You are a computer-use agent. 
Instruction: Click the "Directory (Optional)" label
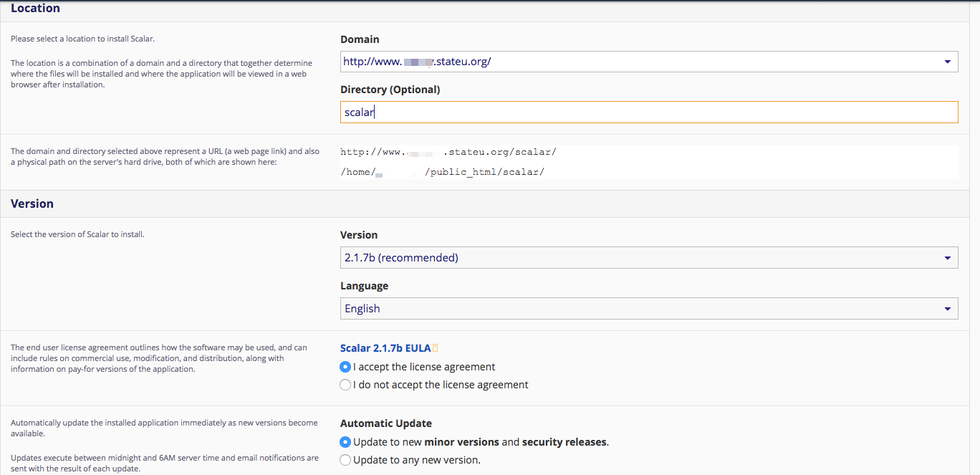390,90
